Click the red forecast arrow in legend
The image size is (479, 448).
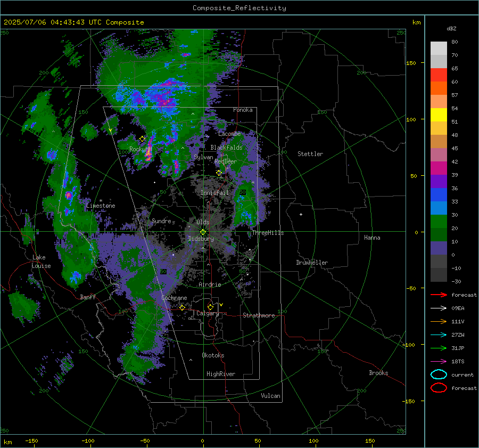(439, 295)
